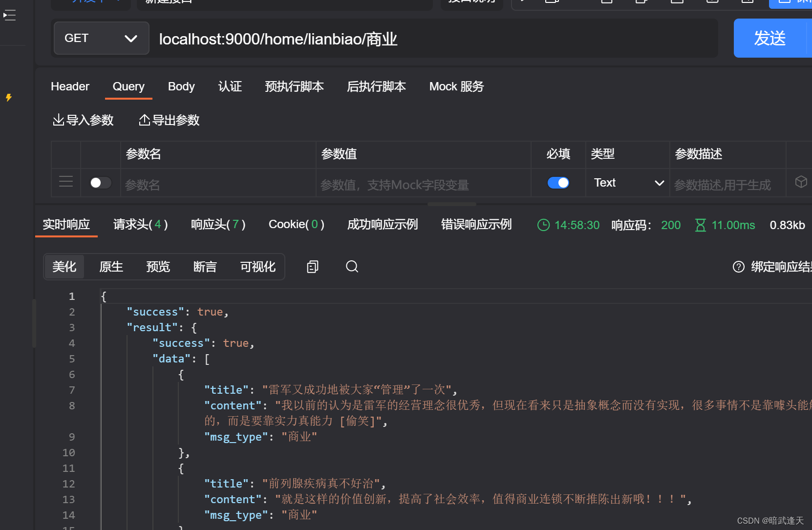Open the Text type dropdown
This screenshot has height=530, width=812.
pos(628,183)
